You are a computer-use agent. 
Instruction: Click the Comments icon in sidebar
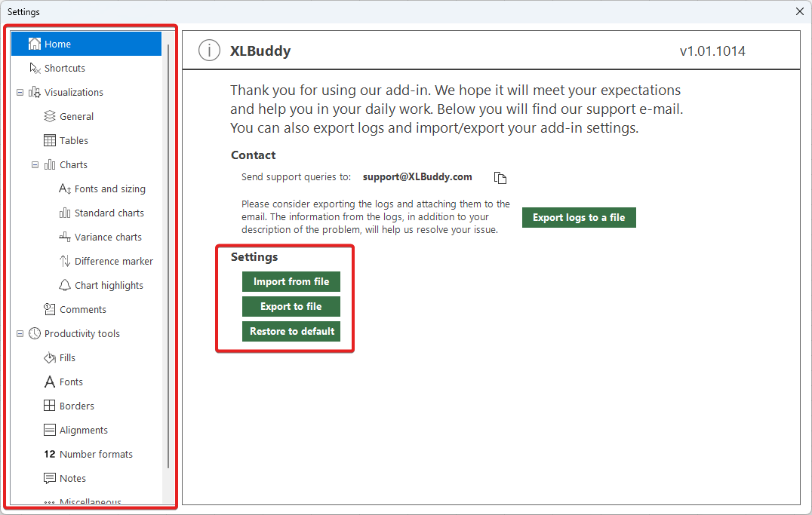pos(50,309)
